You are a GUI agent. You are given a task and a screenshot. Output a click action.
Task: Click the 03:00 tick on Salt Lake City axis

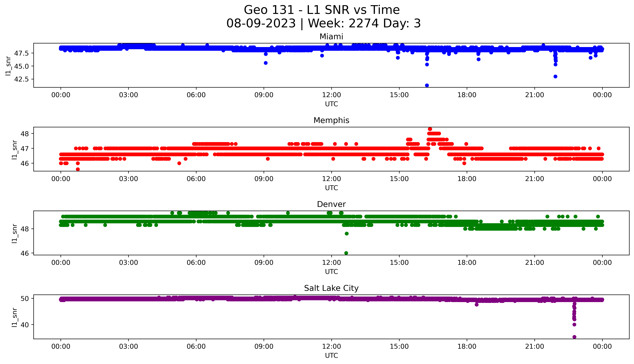click(x=129, y=347)
